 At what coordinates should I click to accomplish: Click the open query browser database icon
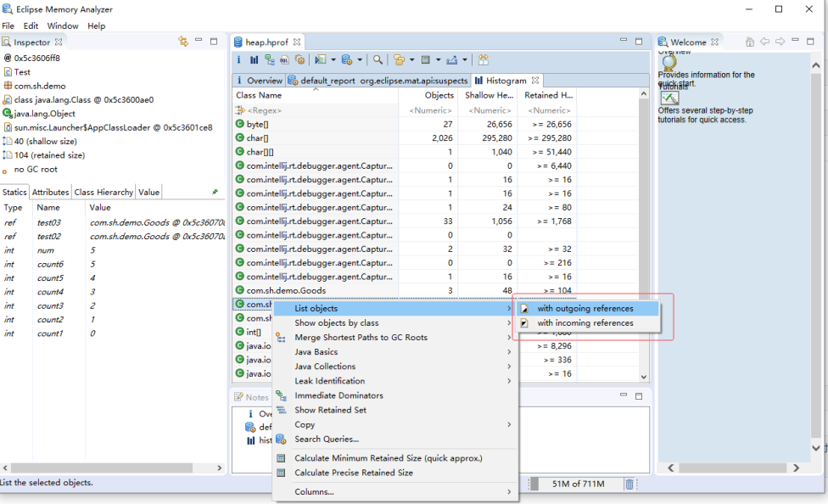click(x=347, y=59)
